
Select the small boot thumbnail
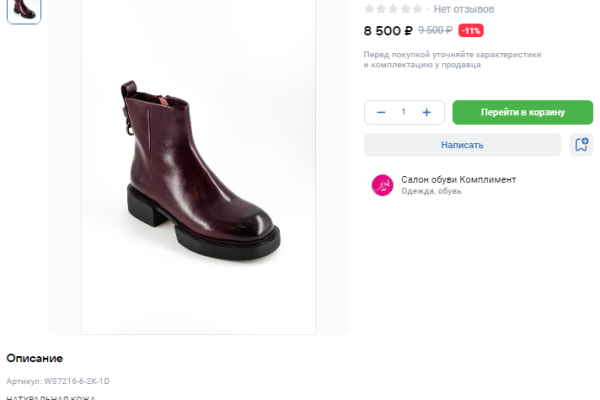[x=24, y=10]
